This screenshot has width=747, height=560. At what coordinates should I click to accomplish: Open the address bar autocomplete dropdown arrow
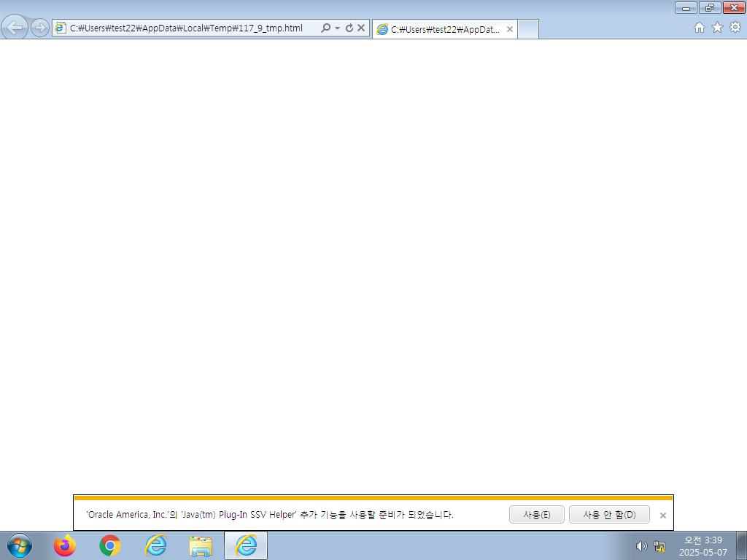[x=337, y=28]
